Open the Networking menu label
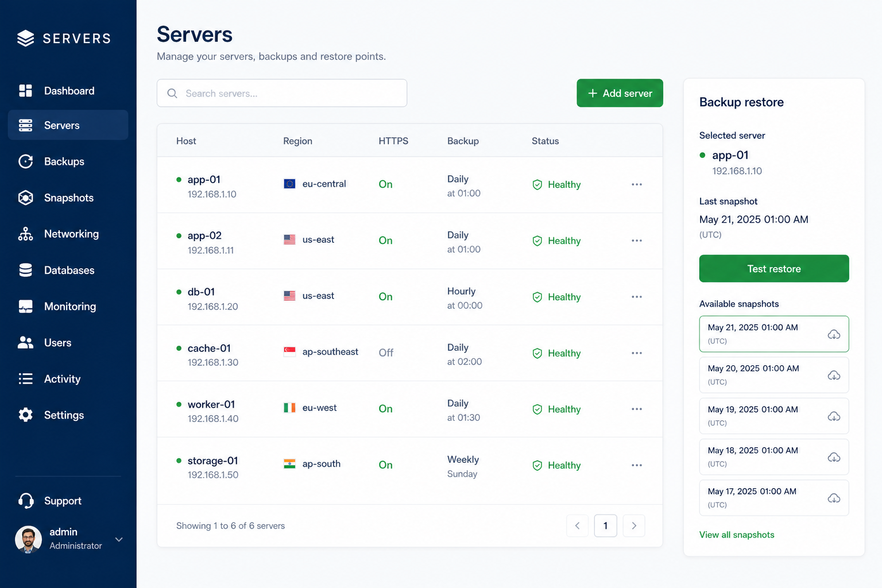Screen dimensions: 882x588 click(71, 234)
